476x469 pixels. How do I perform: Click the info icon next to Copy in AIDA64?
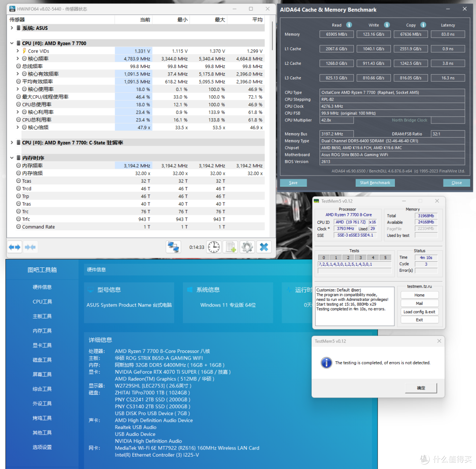pyautogui.click(x=423, y=25)
